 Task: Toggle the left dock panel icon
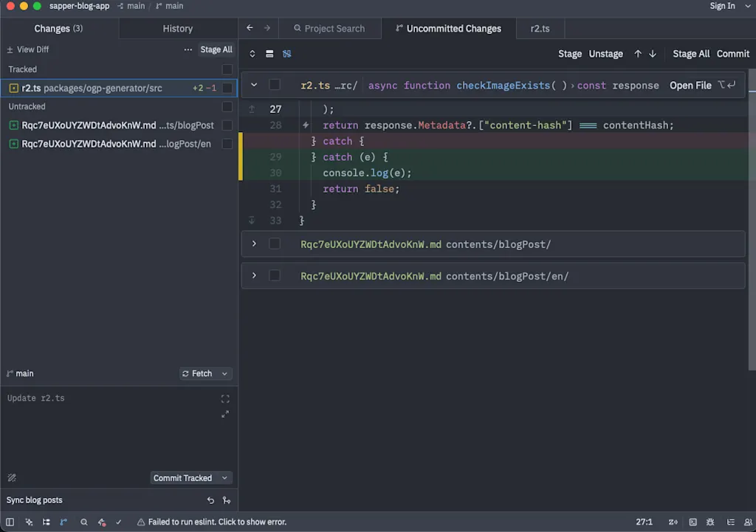10,522
